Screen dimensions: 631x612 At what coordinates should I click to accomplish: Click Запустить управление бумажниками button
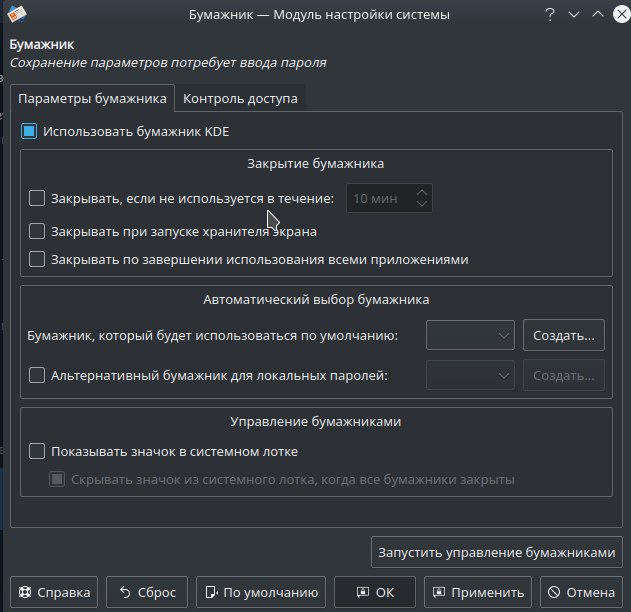(497, 552)
